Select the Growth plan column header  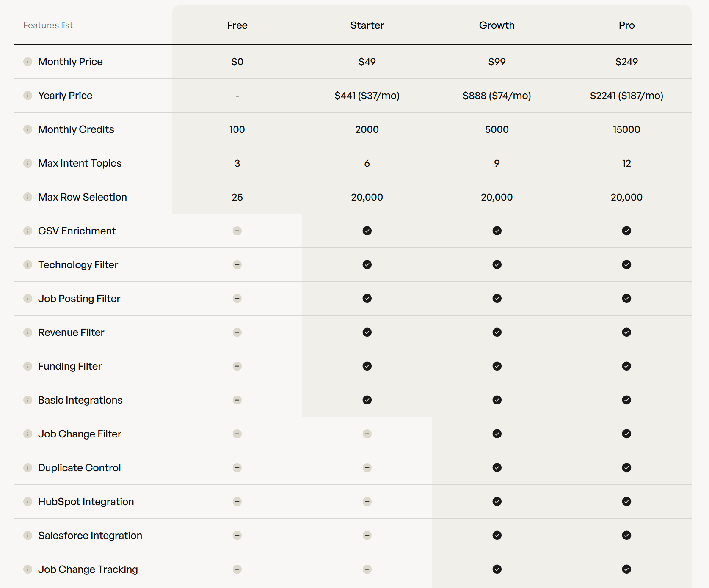[497, 25]
